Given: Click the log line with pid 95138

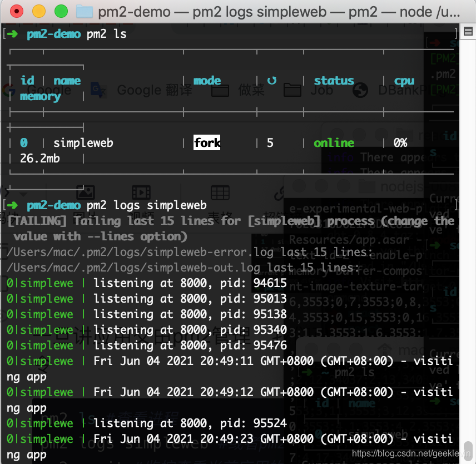Looking at the screenshot, I should pyautogui.click(x=147, y=314).
